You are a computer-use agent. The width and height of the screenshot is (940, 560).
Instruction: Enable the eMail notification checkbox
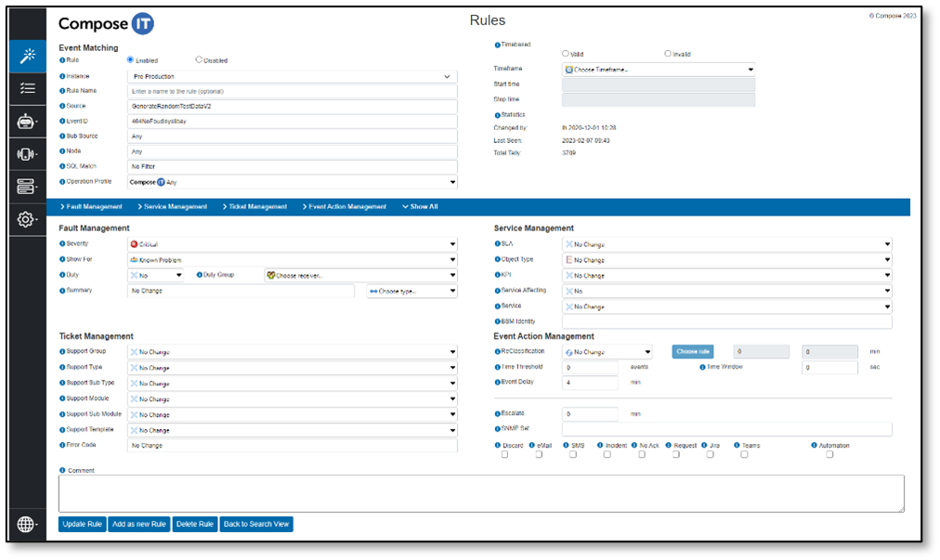point(539,455)
